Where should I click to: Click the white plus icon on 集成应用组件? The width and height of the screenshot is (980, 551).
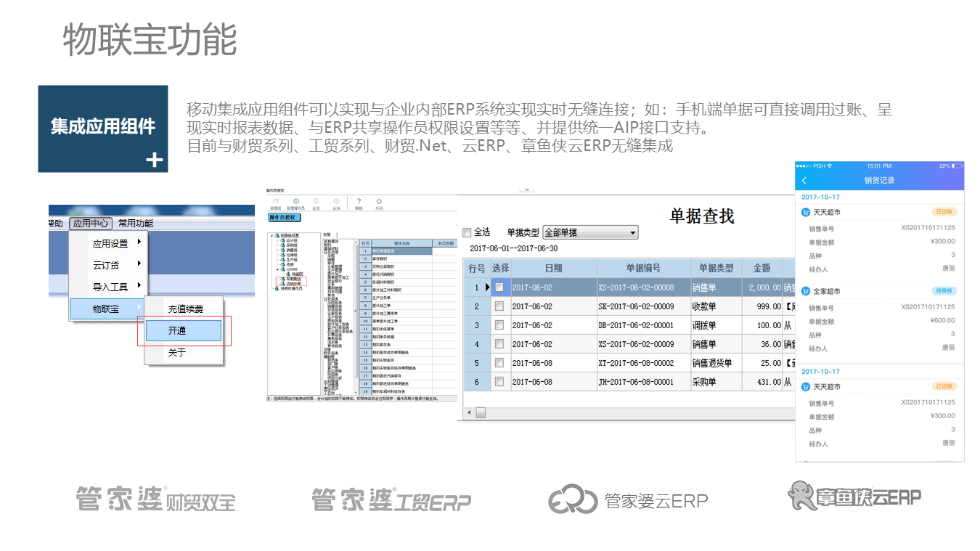[154, 160]
